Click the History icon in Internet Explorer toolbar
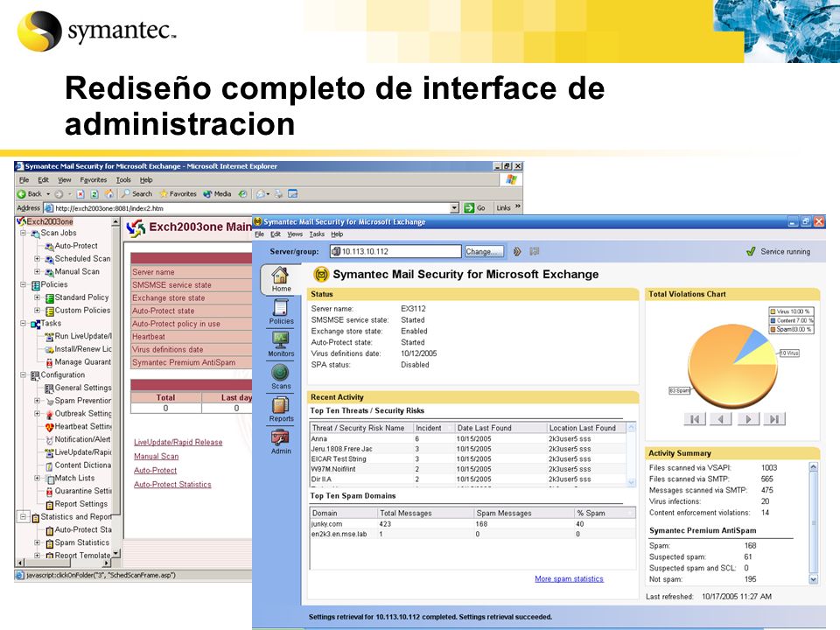Image resolution: width=840 pixels, height=630 pixels. (242, 194)
